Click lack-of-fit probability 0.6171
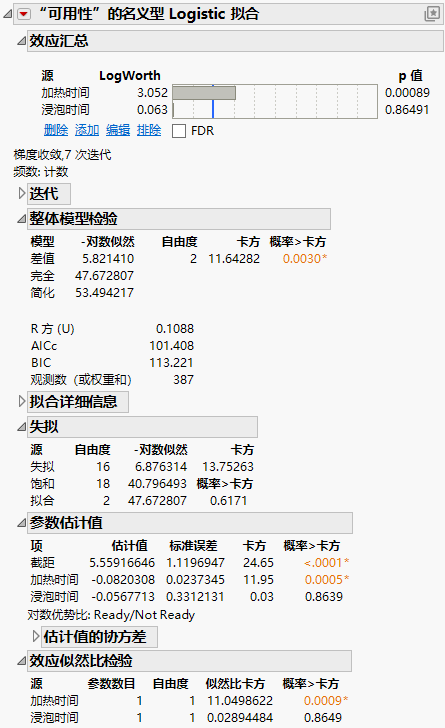 click(229, 501)
